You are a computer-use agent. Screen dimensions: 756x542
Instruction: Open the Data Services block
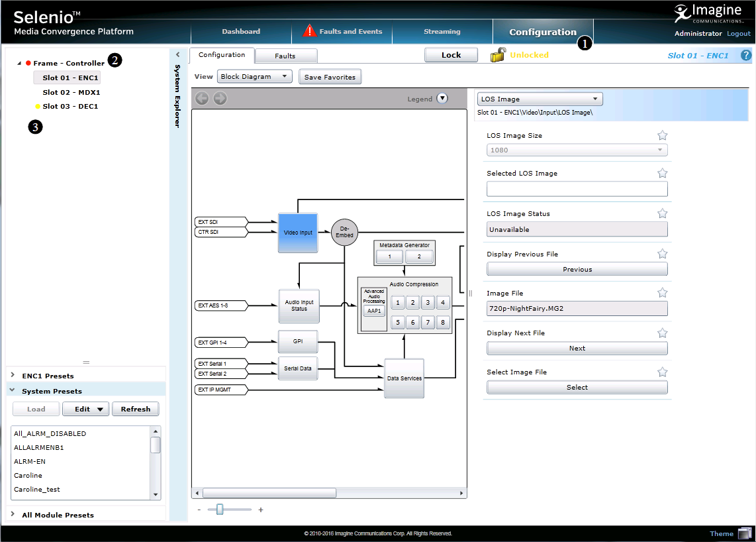click(x=404, y=378)
